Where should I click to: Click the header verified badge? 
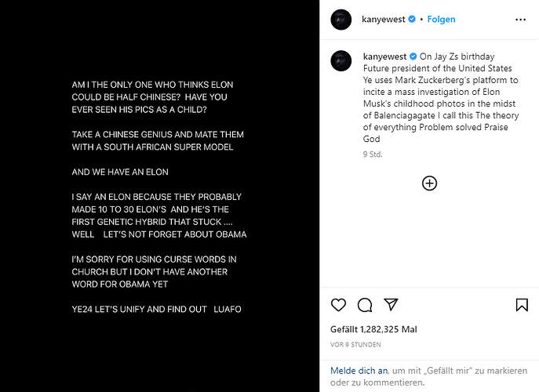click(x=411, y=20)
